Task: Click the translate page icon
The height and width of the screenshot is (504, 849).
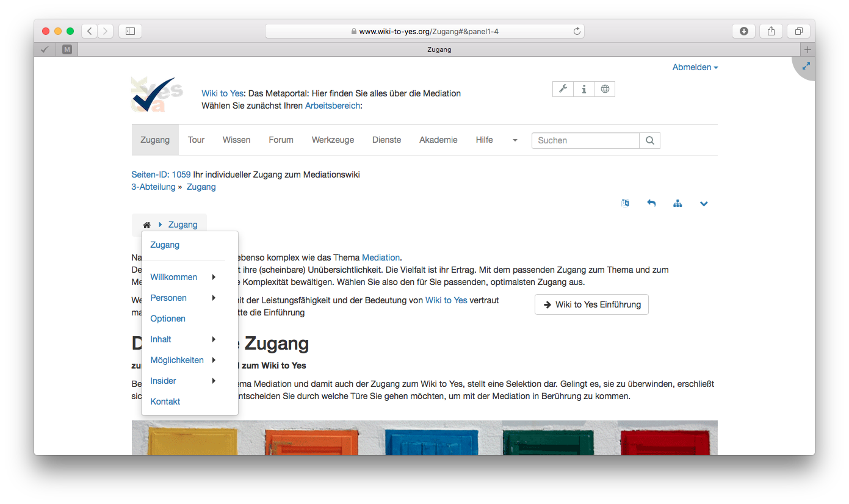Action: pyautogui.click(x=625, y=203)
